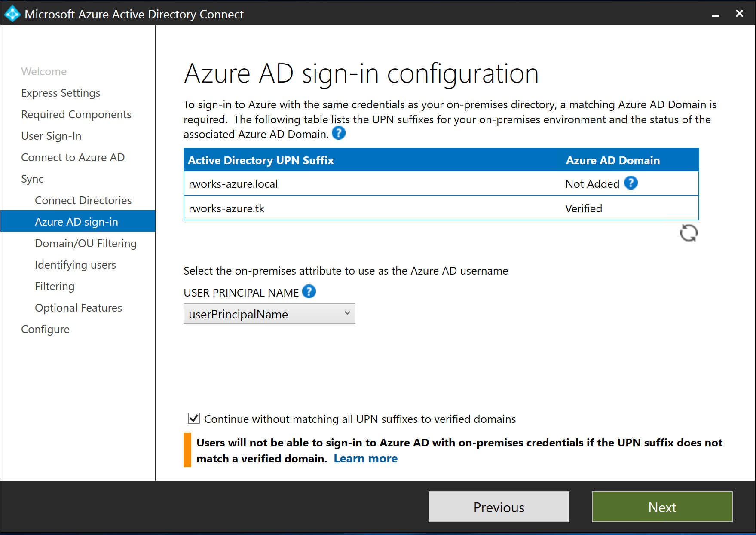Click help icon beside Not Added status

[631, 183]
